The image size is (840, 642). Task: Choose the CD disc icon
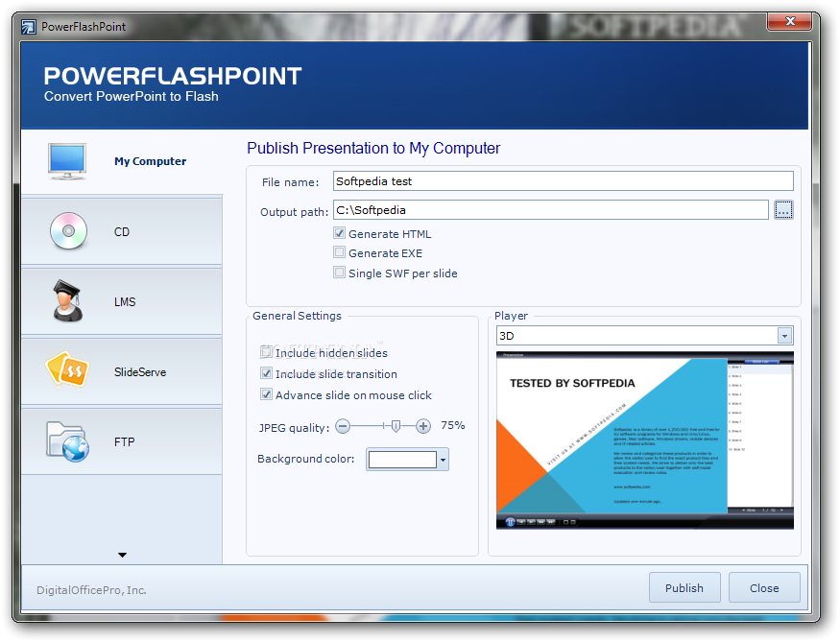[x=68, y=230]
